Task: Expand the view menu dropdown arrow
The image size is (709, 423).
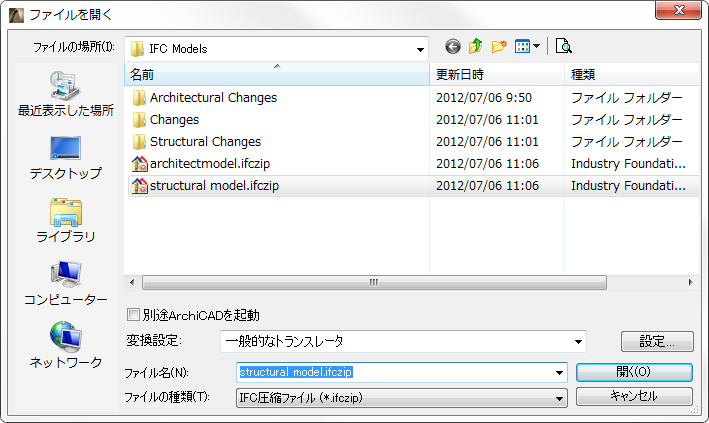Action: [536, 46]
